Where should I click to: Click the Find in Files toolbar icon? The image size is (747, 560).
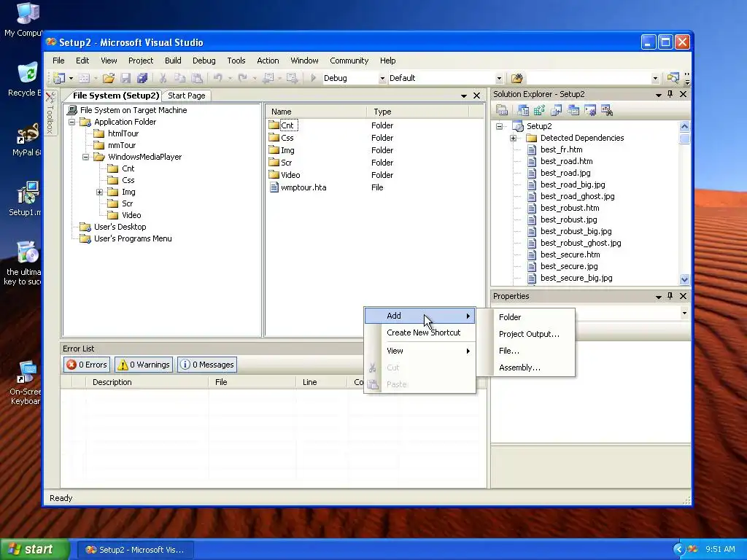(517, 78)
